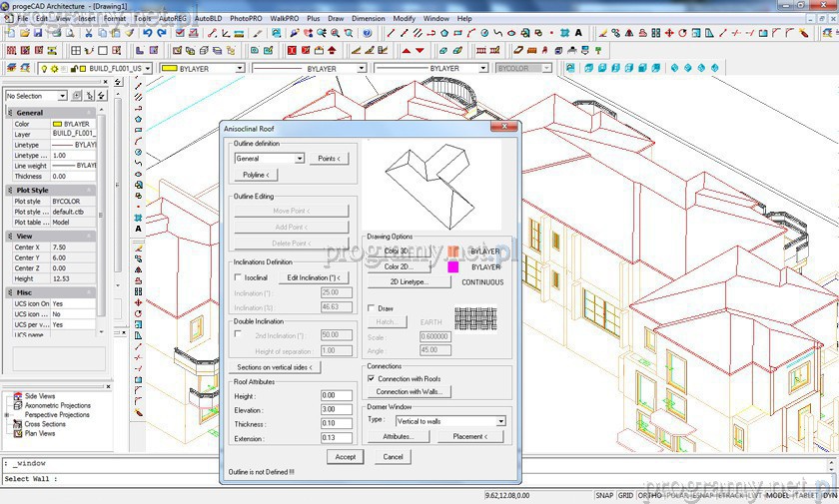This screenshot has width=839, height=504.
Task: Open the Dimension menu
Action: 368,18
